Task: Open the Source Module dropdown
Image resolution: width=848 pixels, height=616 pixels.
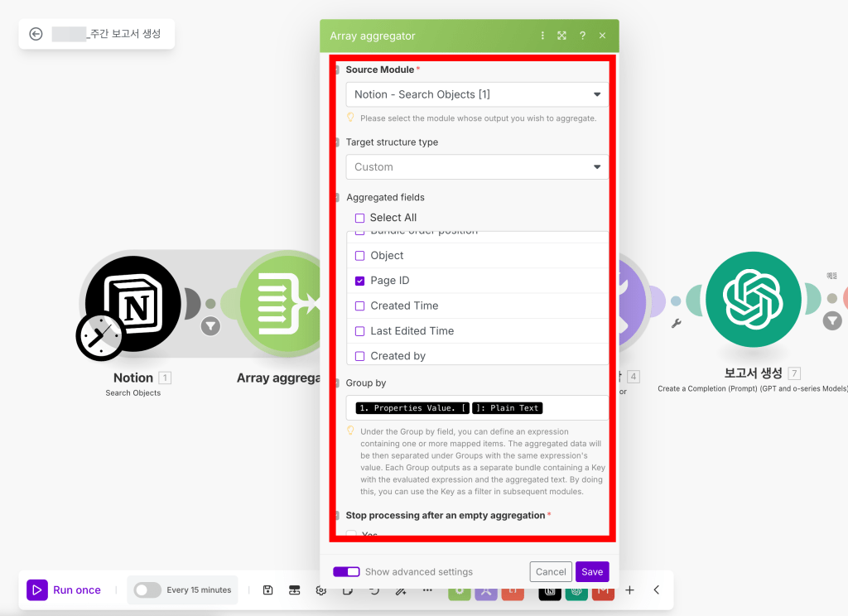Action: (x=477, y=94)
